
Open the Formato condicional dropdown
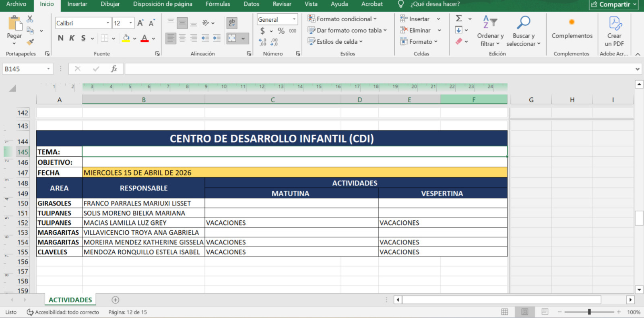point(342,19)
